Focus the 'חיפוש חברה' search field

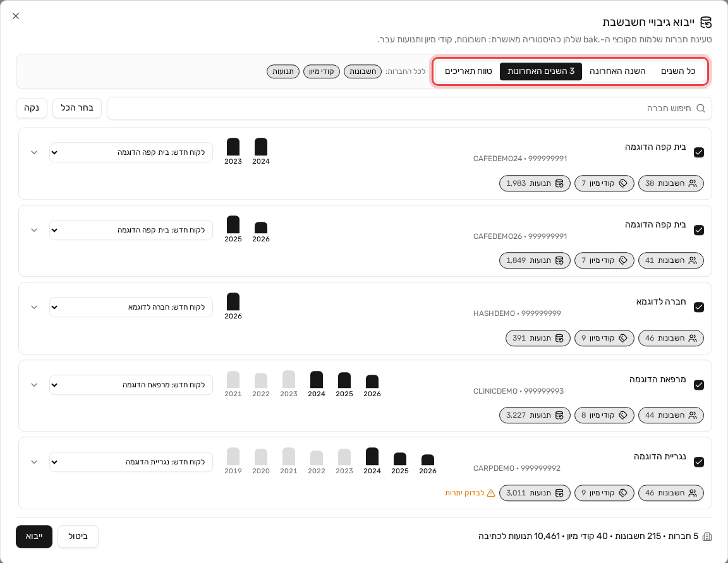click(x=409, y=108)
